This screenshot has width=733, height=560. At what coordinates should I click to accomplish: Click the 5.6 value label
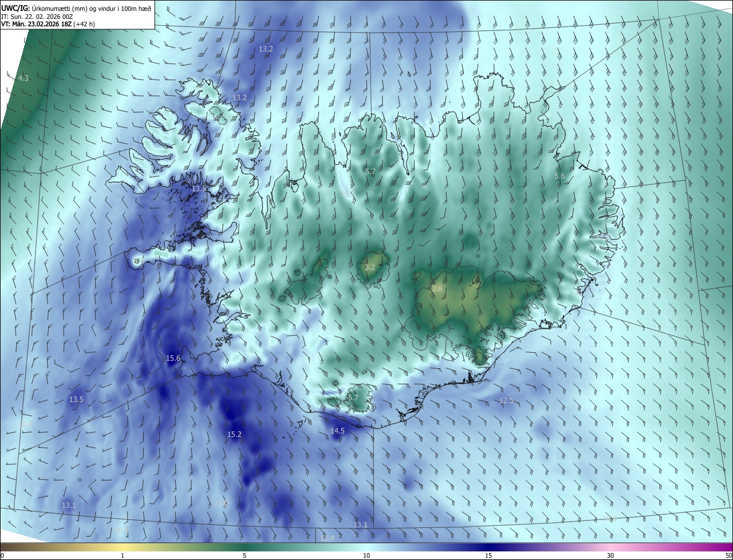coord(559,176)
